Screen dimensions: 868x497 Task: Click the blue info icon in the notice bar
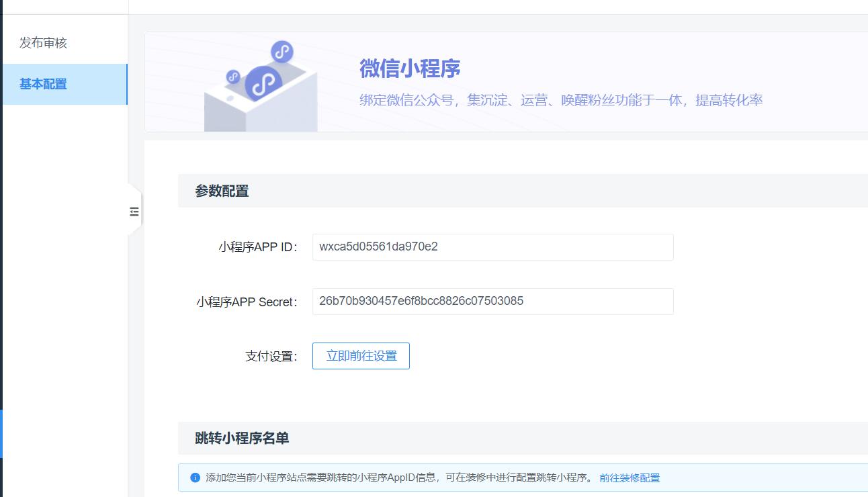(x=195, y=478)
